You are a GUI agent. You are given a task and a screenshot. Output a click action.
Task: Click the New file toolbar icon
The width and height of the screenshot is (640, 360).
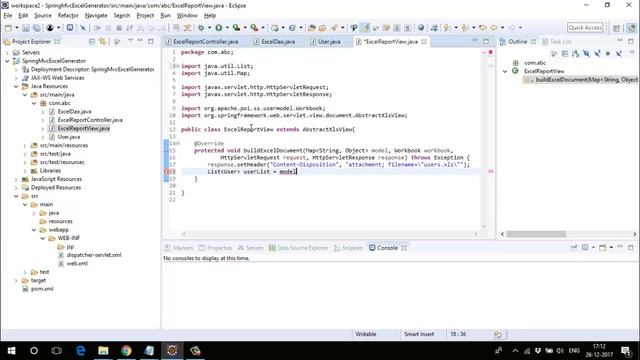pos(8,28)
